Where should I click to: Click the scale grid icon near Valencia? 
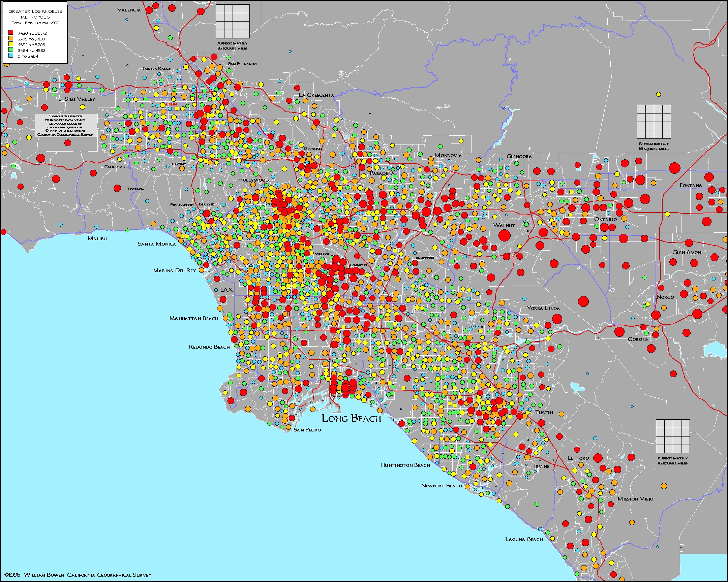click(233, 21)
